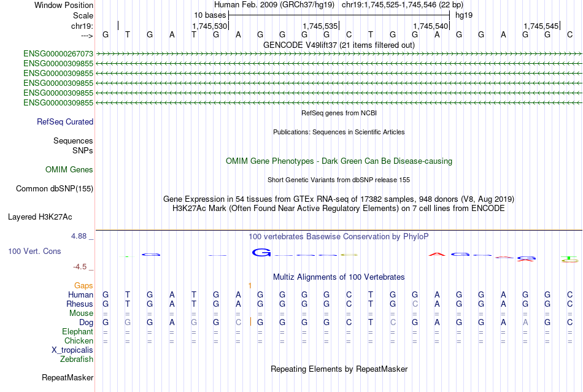The width and height of the screenshot is (583, 392).
Task: Click the H3K27Ac Mark ENCODE track title
Action: (x=339, y=209)
